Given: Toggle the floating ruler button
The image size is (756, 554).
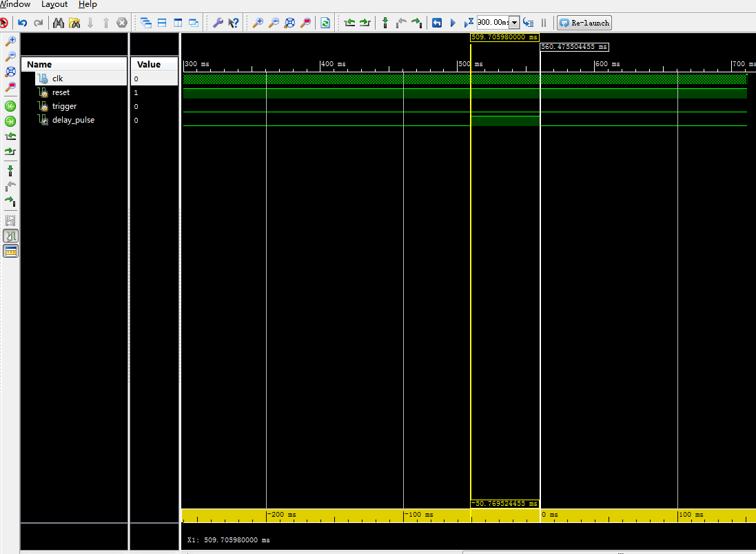Looking at the screenshot, I should pos(10,252).
